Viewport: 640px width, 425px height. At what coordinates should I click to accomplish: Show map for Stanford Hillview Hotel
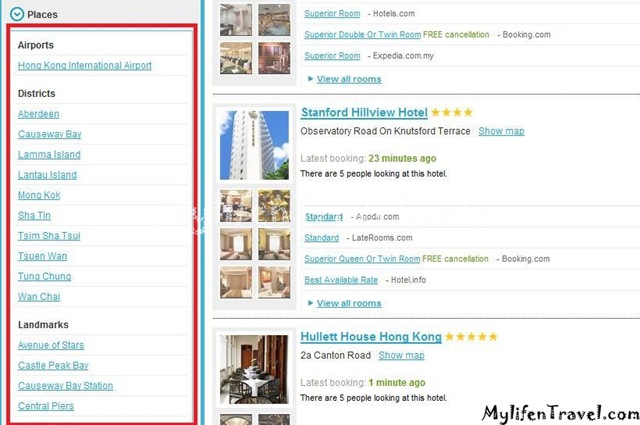pos(501,131)
